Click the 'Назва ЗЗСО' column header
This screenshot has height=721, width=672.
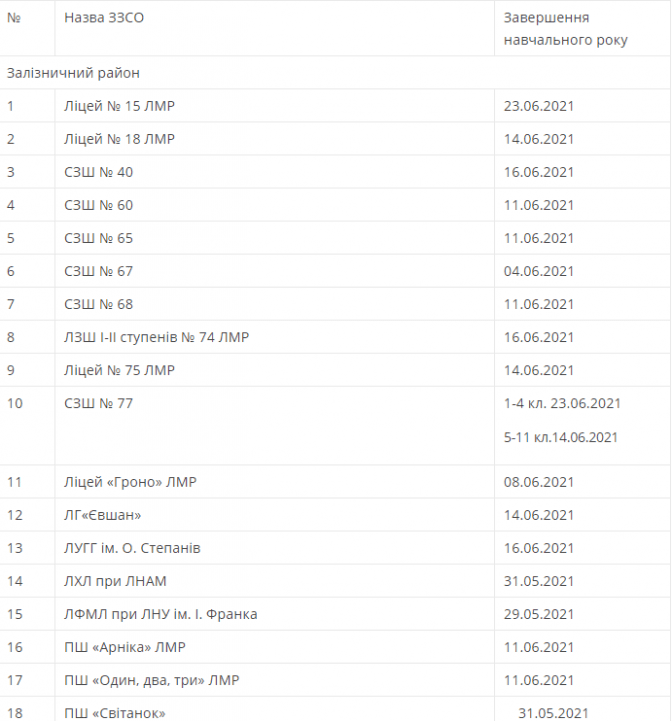pyautogui.click(x=104, y=18)
